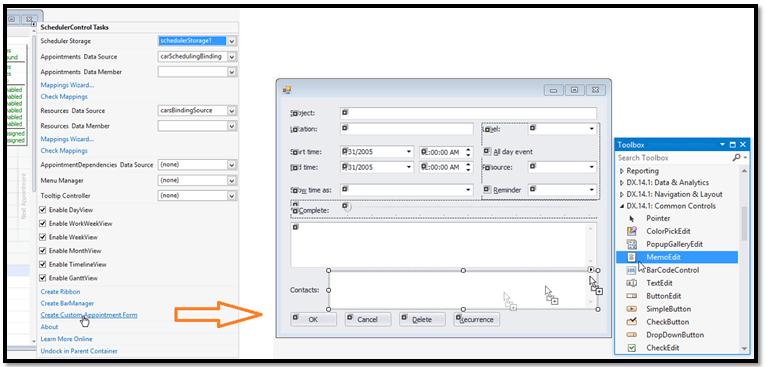
Task: Open the Resources Data Source dropdown
Action: click(x=232, y=111)
